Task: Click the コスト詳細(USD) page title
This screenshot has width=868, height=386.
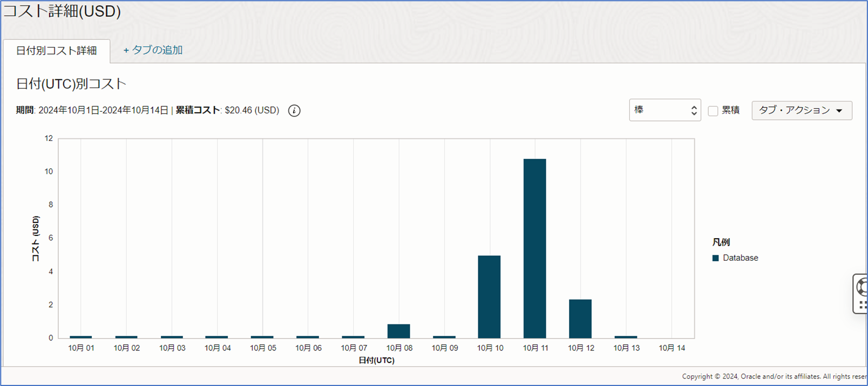Action: [62, 11]
